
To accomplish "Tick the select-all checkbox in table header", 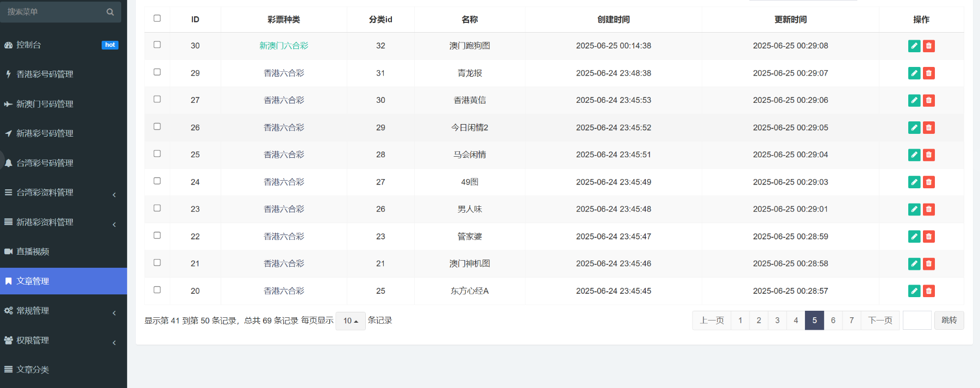I will 157,19.
